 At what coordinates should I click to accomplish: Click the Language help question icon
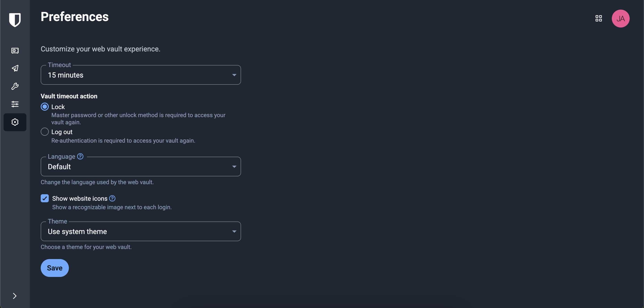(80, 156)
